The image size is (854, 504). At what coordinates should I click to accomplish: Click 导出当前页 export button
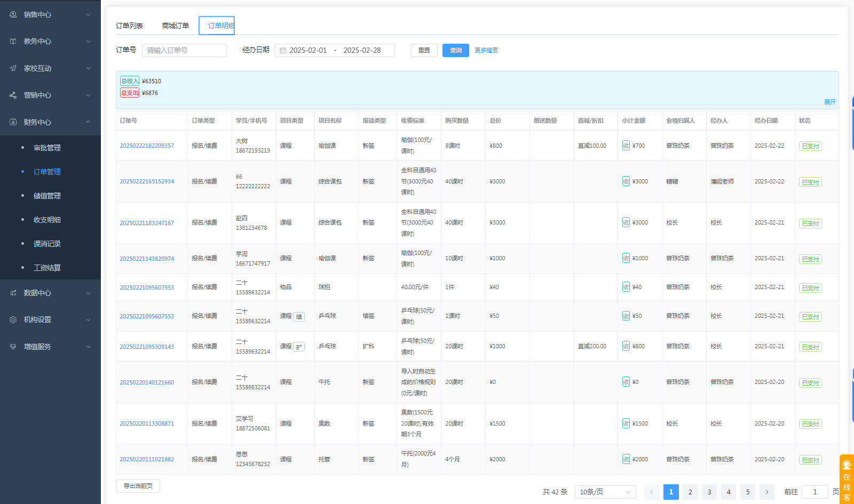138,486
